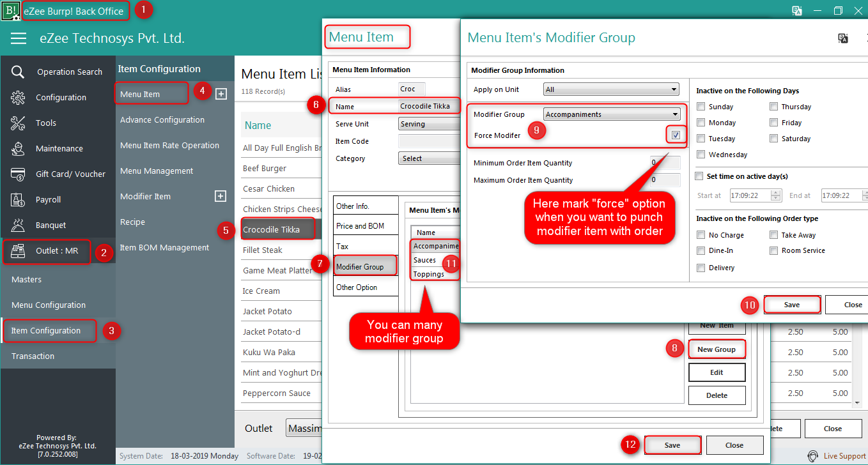The image size is (868, 465).
Task: Open the hamburger navigation menu
Action: point(19,38)
